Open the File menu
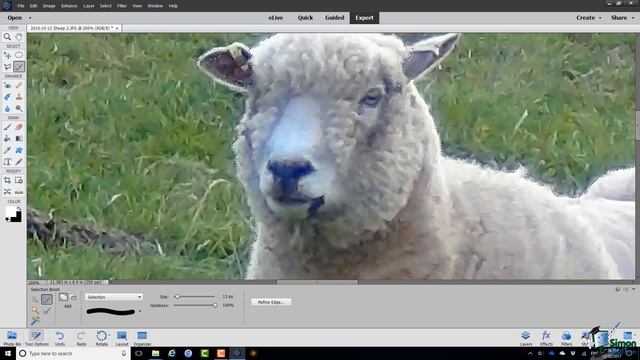This screenshot has width=640, height=360. pos(21,6)
